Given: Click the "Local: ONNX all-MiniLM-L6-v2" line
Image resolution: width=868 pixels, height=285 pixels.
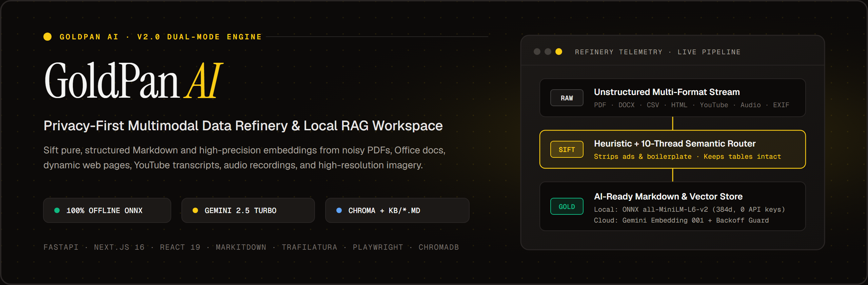Looking at the screenshot, I should [689, 210].
